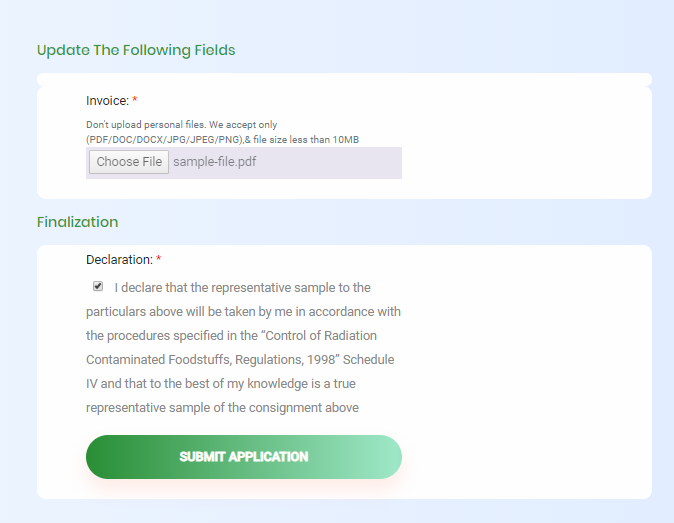The height and width of the screenshot is (523, 674).
Task: Click the red asterisk beside Declaration
Action: (x=159, y=259)
